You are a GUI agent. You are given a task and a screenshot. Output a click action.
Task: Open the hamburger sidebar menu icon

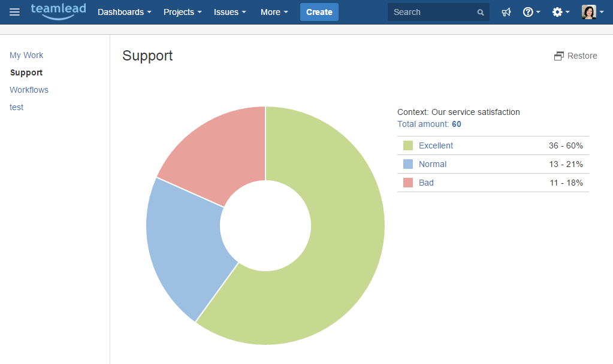pyautogui.click(x=14, y=12)
